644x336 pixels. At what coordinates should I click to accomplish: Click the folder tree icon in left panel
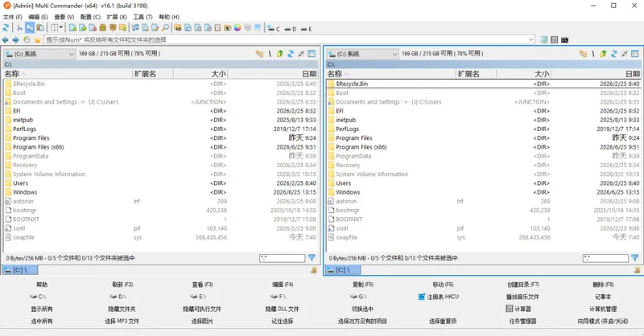pyautogui.click(x=259, y=53)
